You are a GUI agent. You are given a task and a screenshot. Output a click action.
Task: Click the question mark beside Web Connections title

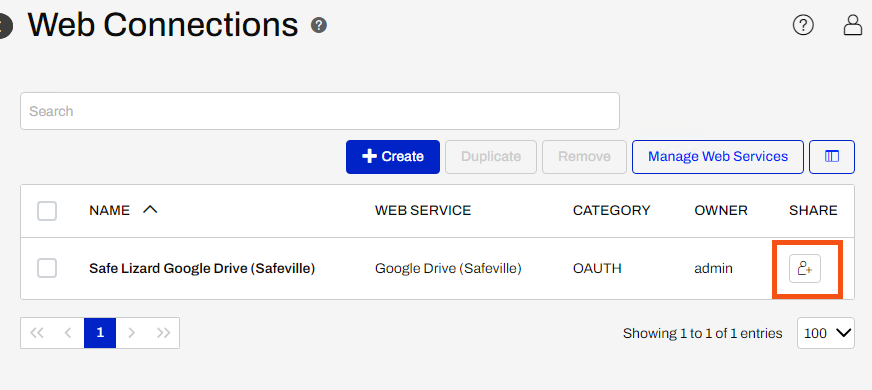pos(319,25)
